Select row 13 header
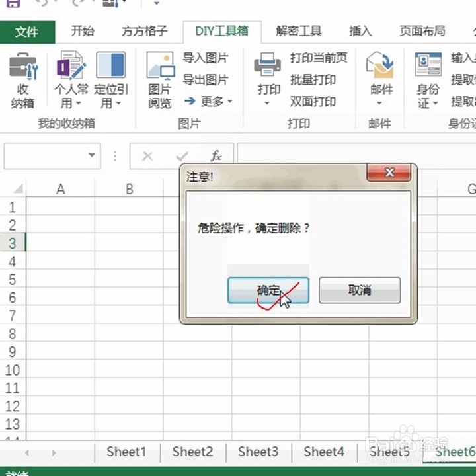Screen dimensions: 476x476 pyautogui.click(x=13, y=424)
